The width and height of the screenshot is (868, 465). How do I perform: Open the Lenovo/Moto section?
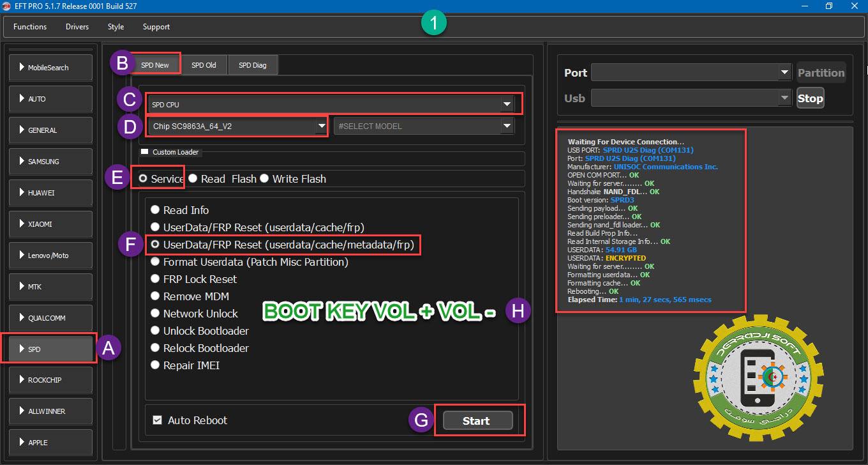[x=50, y=255]
